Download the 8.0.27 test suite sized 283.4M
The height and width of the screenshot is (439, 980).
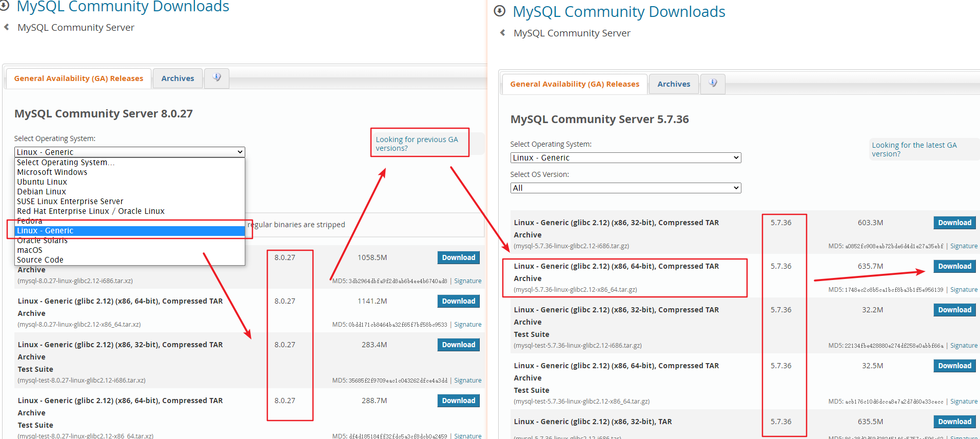[458, 345]
